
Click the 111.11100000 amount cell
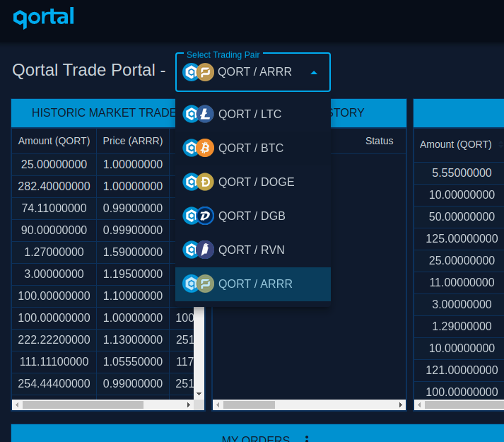coord(54,361)
